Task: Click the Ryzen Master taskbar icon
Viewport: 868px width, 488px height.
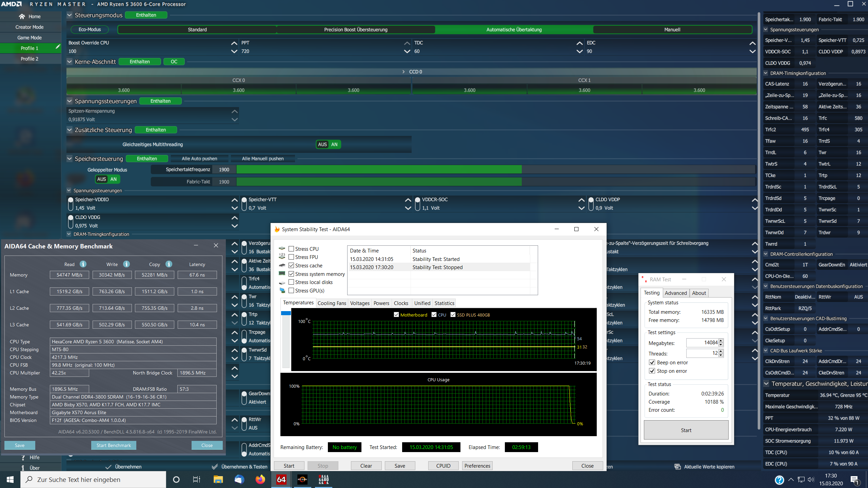Action: point(302,480)
